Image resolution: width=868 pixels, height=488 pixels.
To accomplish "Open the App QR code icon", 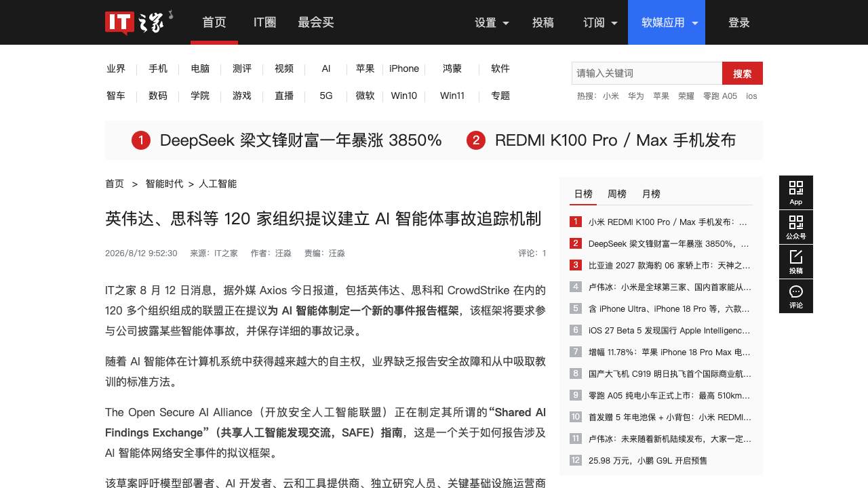I will (796, 192).
